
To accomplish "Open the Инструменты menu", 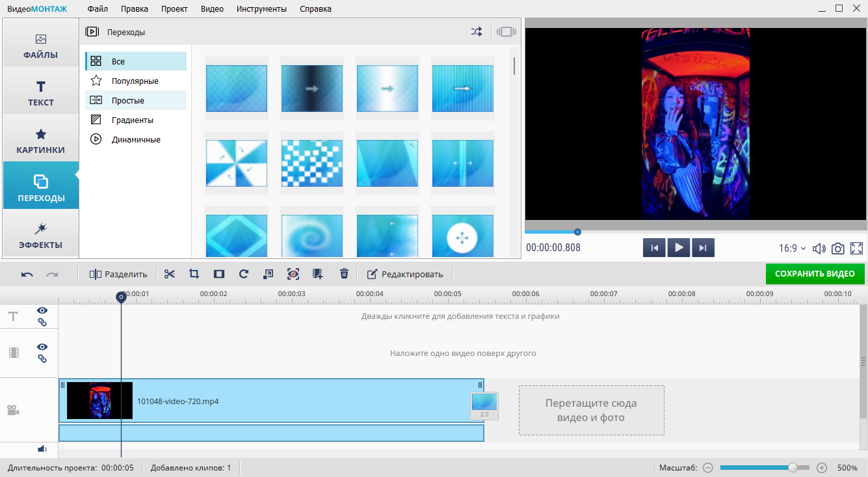I will (261, 9).
